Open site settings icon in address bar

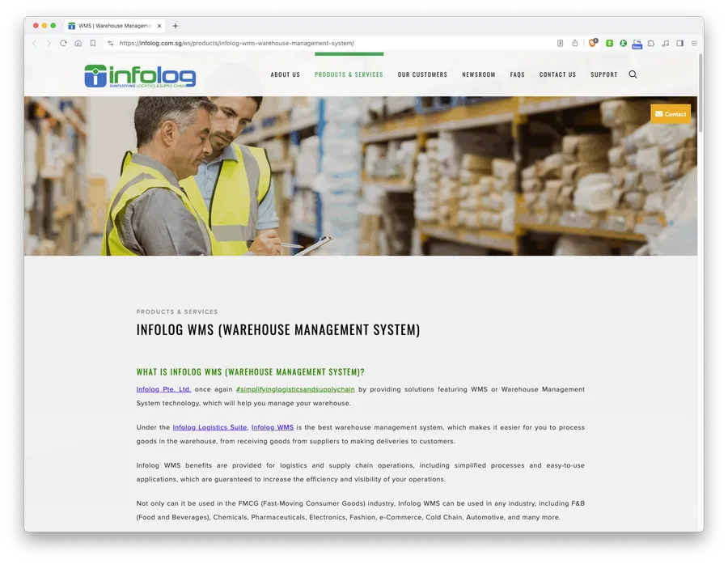(111, 43)
